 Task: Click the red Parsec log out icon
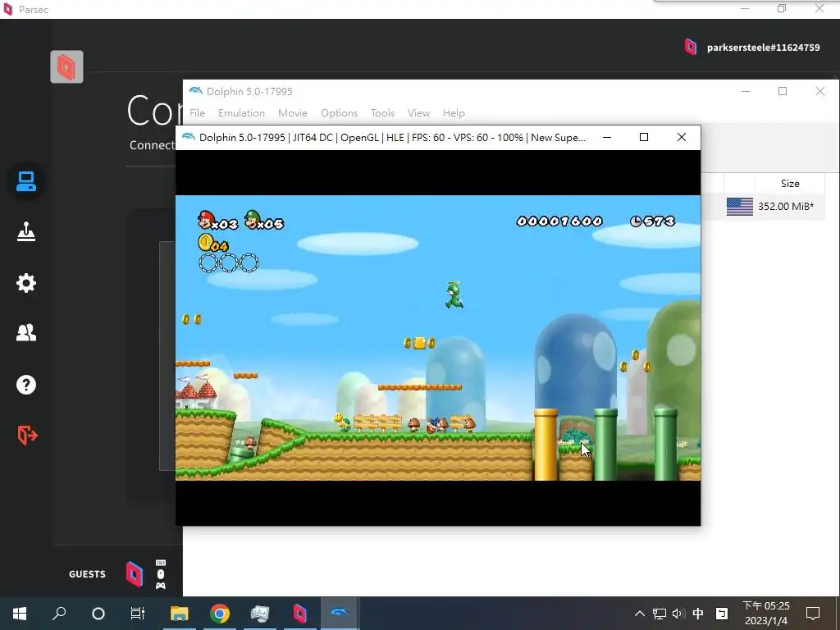pyautogui.click(x=27, y=435)
